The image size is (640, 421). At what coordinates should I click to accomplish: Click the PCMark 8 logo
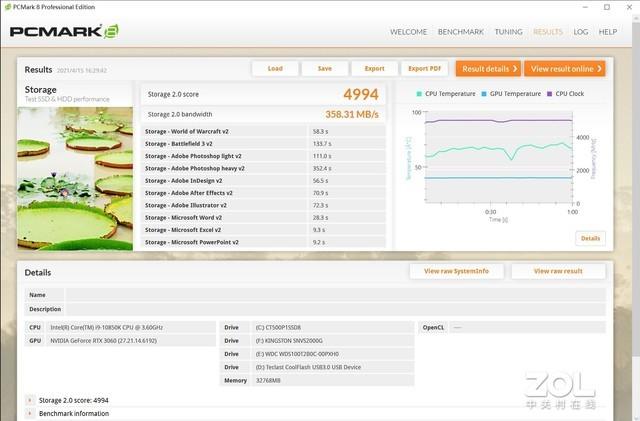pos(64,31)
